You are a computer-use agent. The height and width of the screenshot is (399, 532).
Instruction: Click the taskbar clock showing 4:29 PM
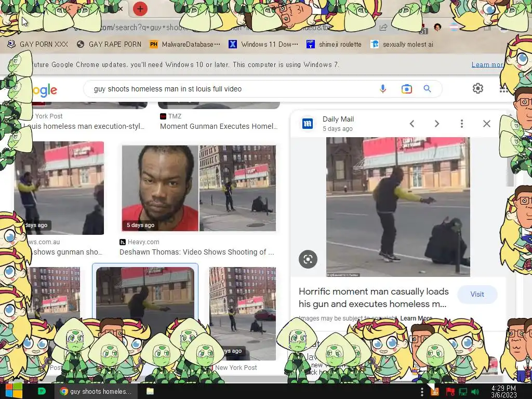pyautogui.click(x=503, y=391)
